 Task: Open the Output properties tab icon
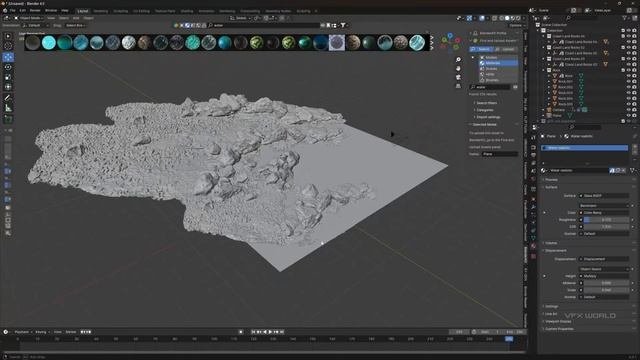[533, 155]
